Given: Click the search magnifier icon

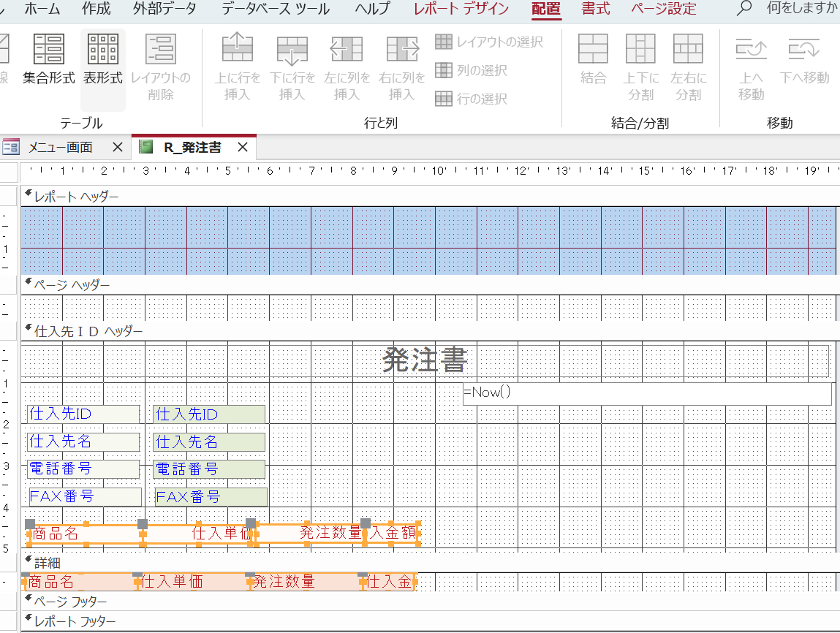Looking at the screenshot, I should click(744, 8).
